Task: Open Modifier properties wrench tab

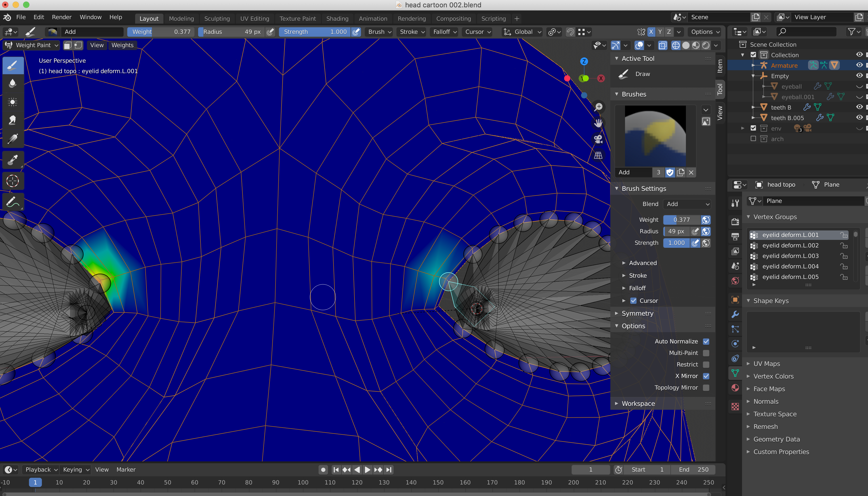Action: [735, 314]
